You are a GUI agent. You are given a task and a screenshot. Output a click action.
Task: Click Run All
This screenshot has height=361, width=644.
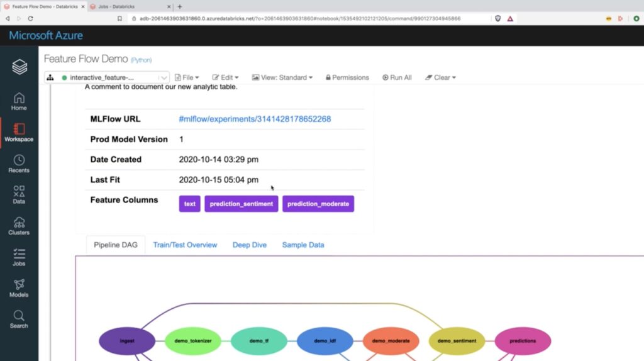click(397, 77)
